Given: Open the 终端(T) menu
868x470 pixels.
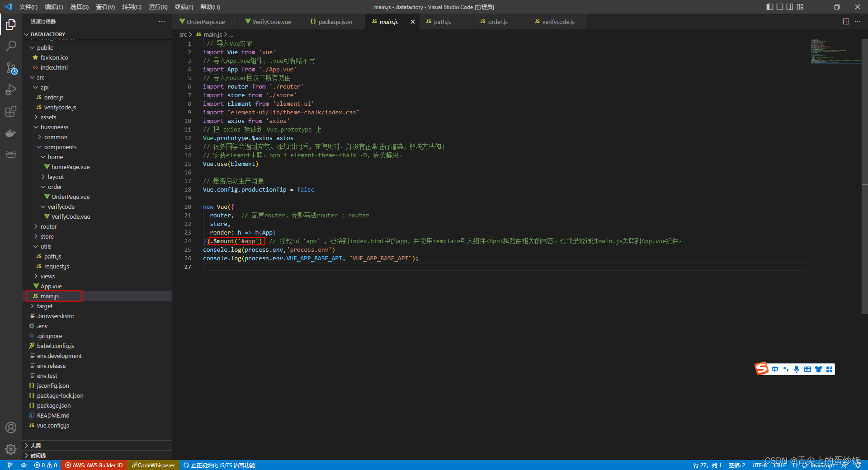Looking at the screenshot, I should [x=184, y=7].
